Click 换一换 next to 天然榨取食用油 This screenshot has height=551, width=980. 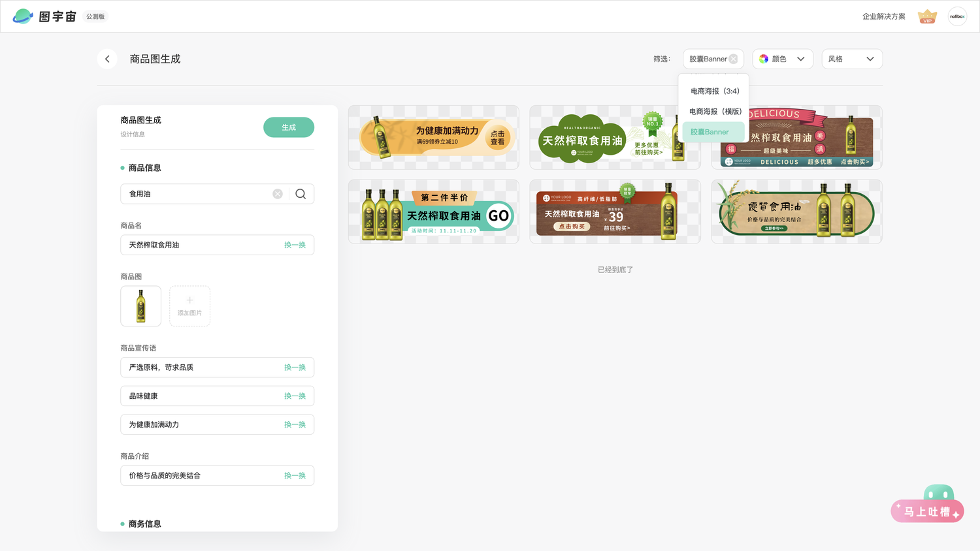click(x=295, y=245)
